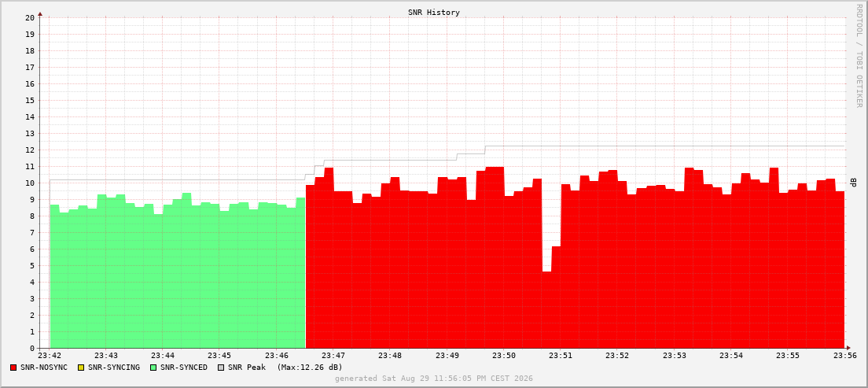The image size is (868, 388).
Task: Click the 23:47 time axis label
Action: [x=333, y=356]
